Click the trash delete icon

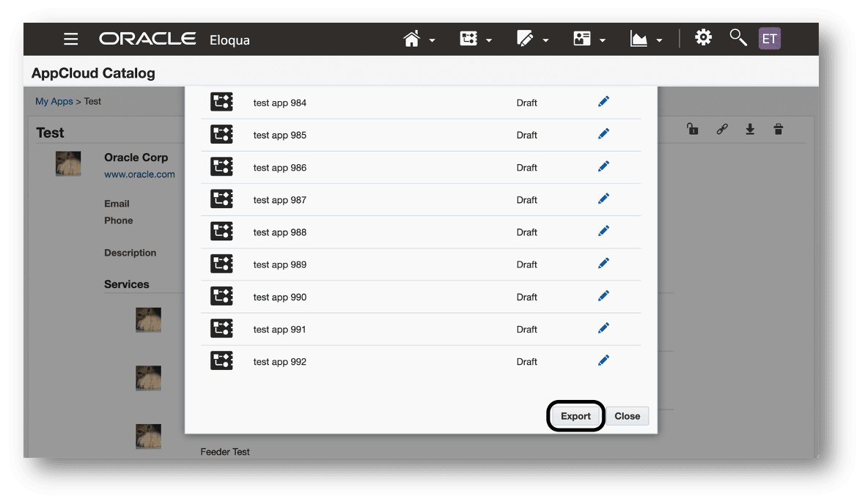(x=778, y=129)
